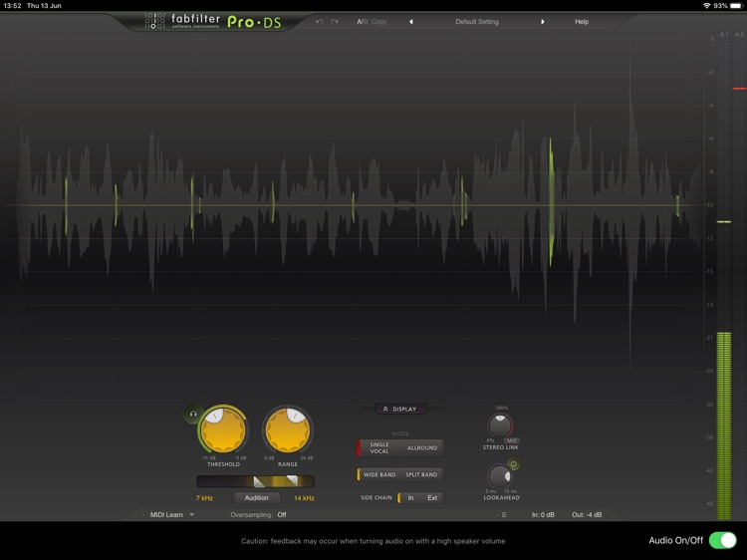Open the MIDI Learn dropdown arrow

[x=191, y=515]
